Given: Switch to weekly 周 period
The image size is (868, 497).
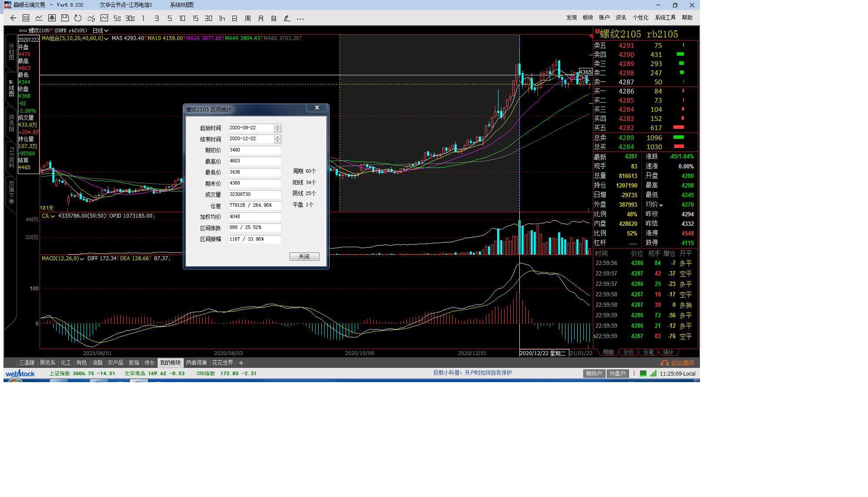Looking at the screenshot, I should click(x=248, y=18).
